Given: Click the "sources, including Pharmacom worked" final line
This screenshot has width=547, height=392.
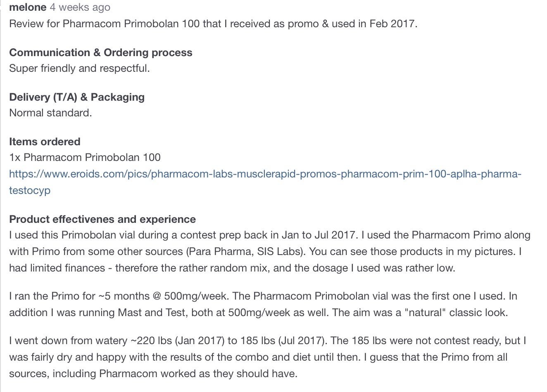Looking at the screenshot, I should point(153,373).
